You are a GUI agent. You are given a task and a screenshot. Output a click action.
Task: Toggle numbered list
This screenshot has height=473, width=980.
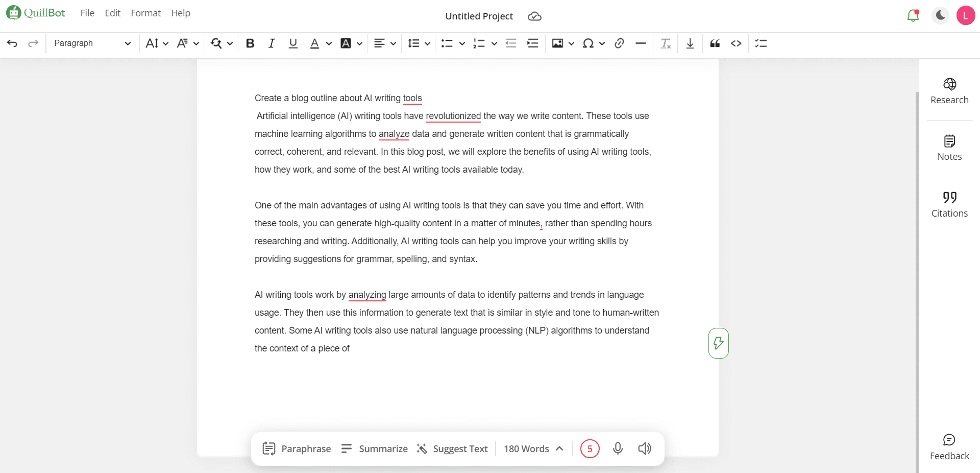(479, 43)
